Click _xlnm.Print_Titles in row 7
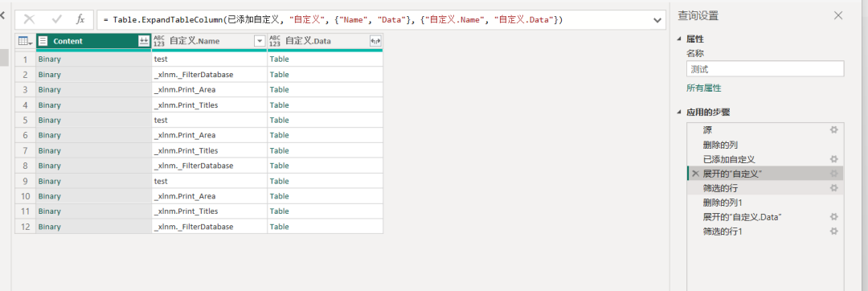868x291 pixels. click(209, 150)
